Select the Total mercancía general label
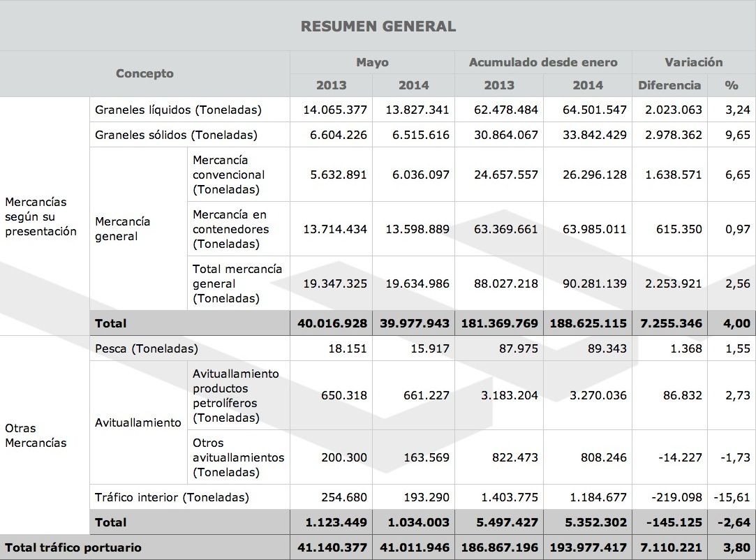This screenshot has height=560, width=756. (x=237, y=283)
